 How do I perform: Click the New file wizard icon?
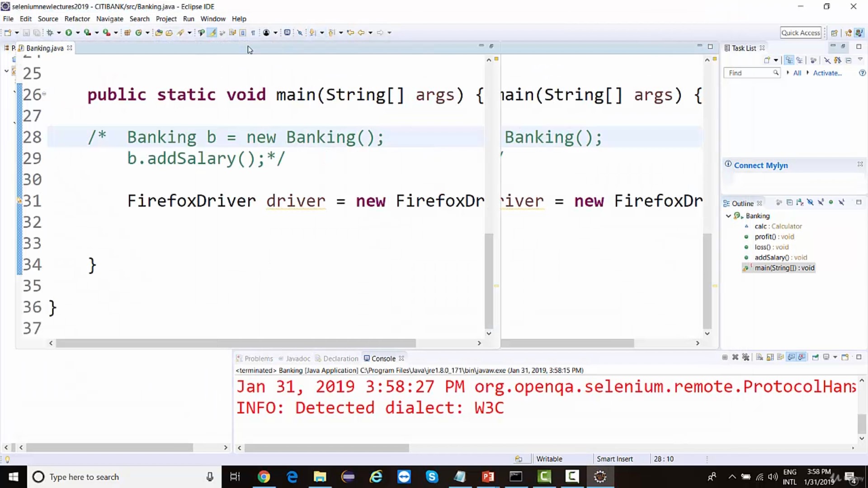pyautogui.click(x=8, y=33)
